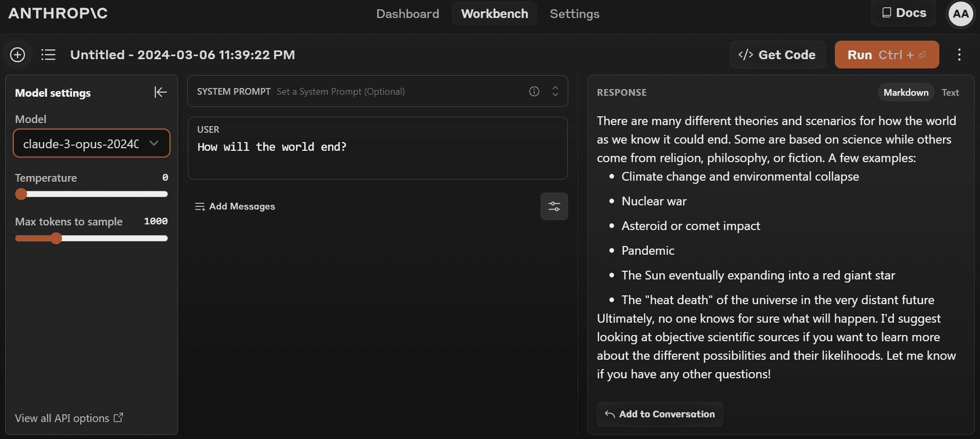Screen dimensions: 980x439
Task: Expand the system prompt field arrows
Action: 555,91
